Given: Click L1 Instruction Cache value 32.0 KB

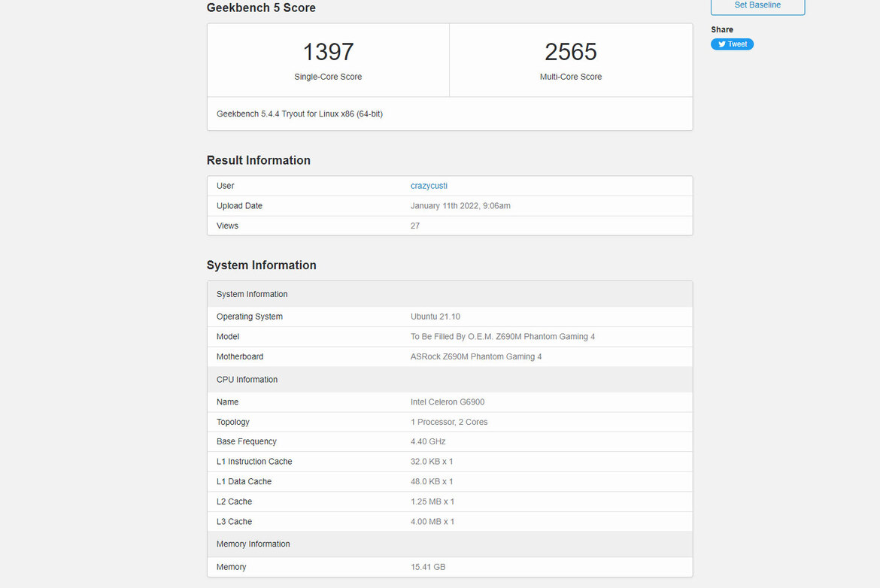Looking at the screenshot, I should click(x=432, y=462).
